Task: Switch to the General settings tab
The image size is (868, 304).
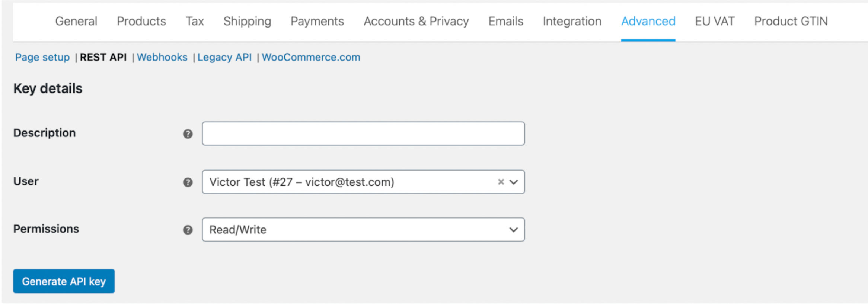Action: click(x=76, y=21)
